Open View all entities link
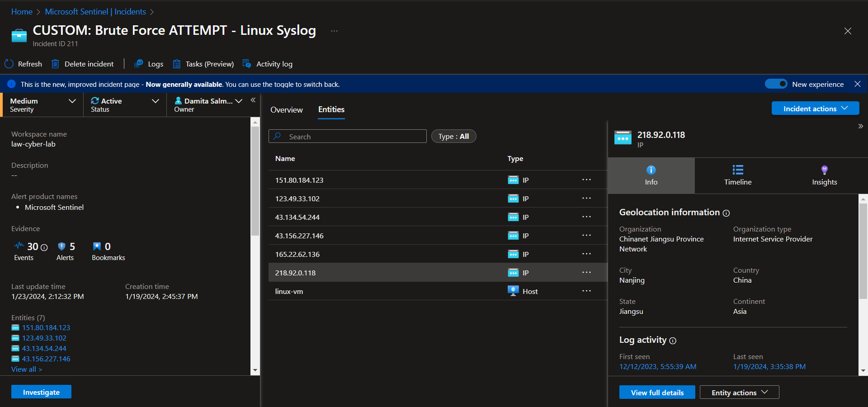 [x=27, y=369]
